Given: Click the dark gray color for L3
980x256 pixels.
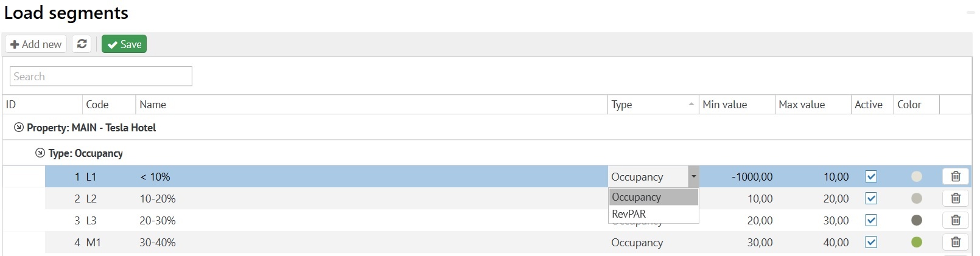Looking at the screenshot, I should click(916, 220).
